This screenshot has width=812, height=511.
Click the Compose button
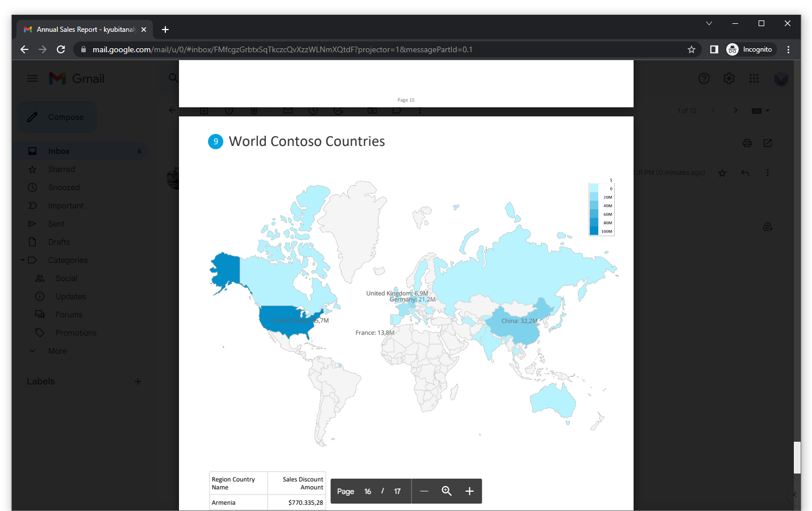(57, 117)
